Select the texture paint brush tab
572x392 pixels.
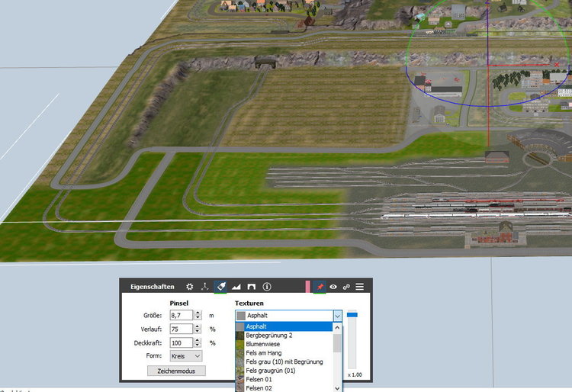tap(220, 287)
